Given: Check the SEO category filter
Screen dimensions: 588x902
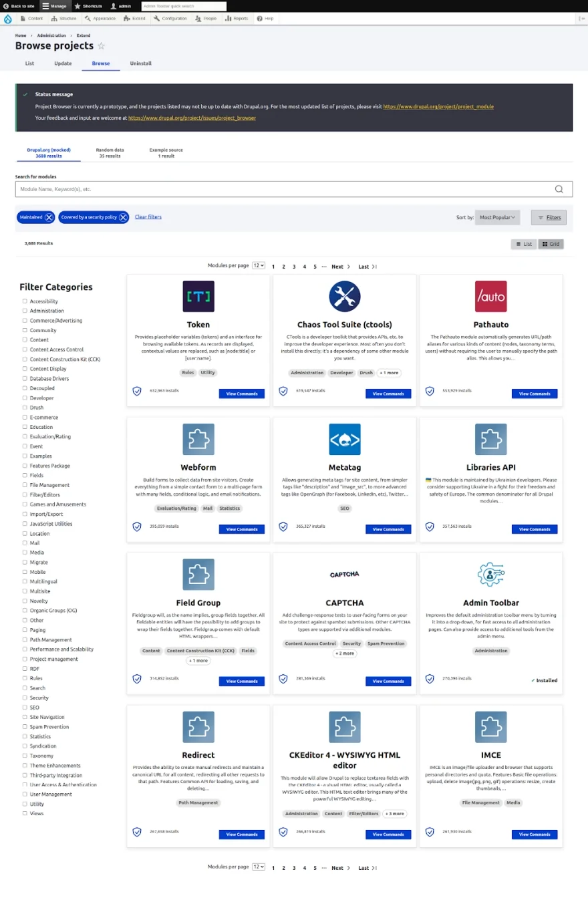Looking at the screenshot, I should pos(24,707).
